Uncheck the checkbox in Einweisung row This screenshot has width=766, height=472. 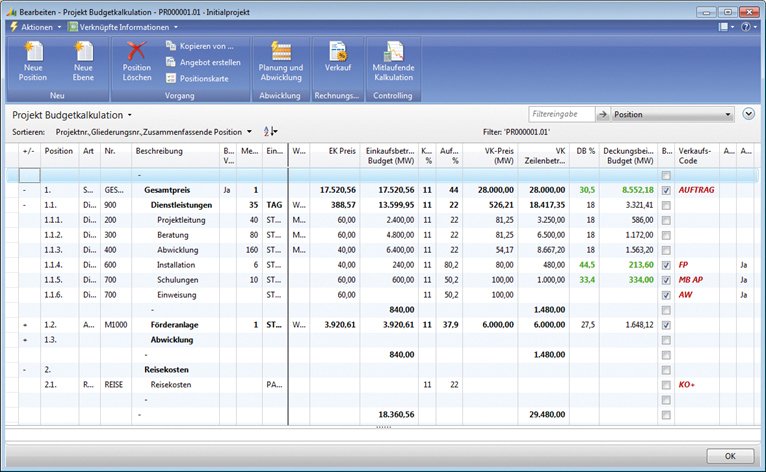pos(666,295)
